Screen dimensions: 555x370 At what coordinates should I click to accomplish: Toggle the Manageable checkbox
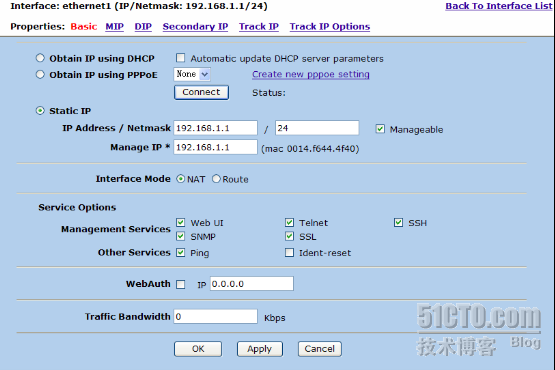click(x=380, y=129)
